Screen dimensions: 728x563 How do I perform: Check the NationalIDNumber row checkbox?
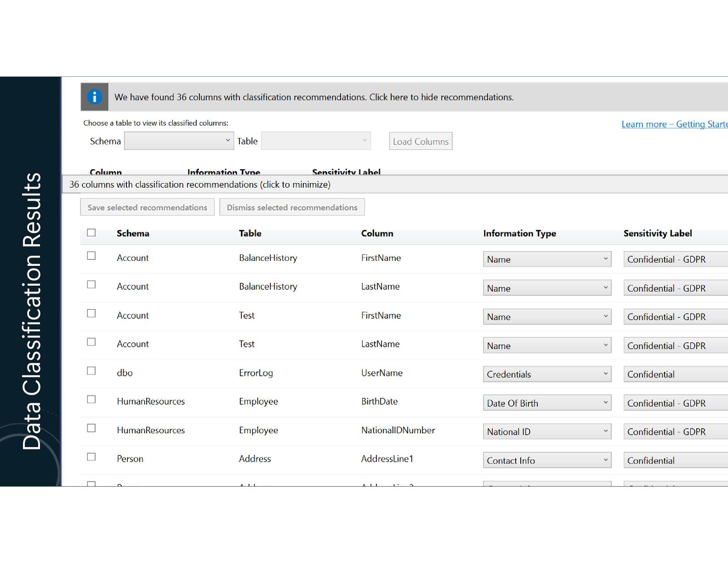(x=91, y=428)
